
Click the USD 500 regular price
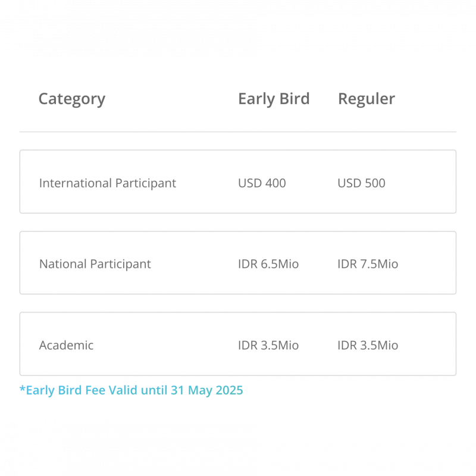click(361, 183)
